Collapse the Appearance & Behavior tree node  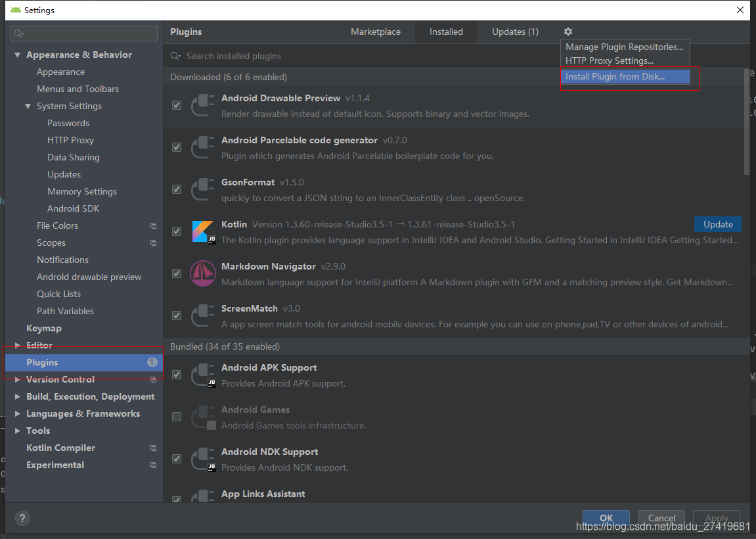click(17, 55)
